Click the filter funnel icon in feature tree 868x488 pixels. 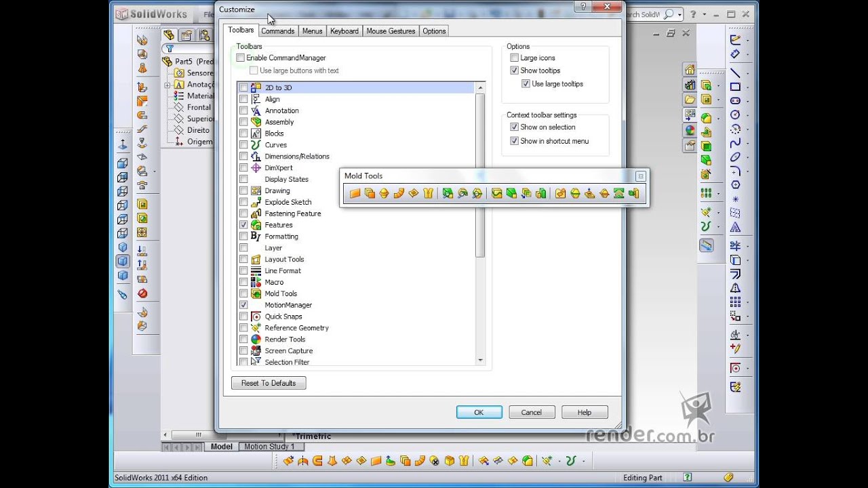170,49
